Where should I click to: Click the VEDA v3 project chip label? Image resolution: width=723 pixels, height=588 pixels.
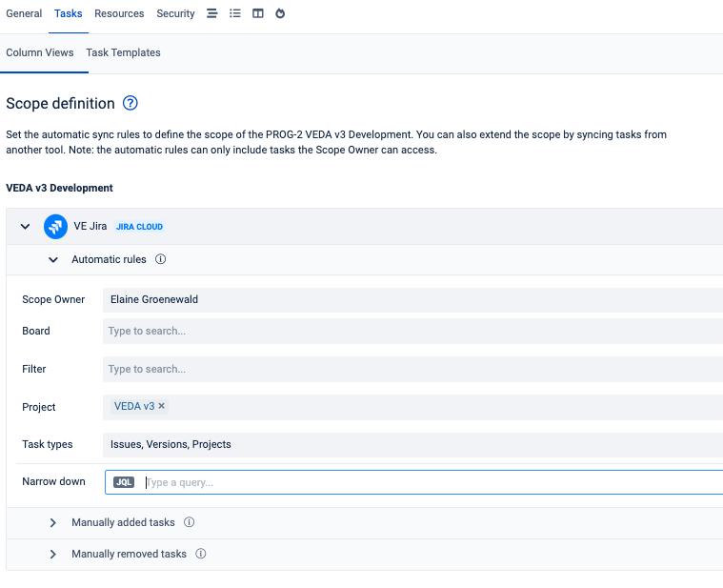pyautogui.click(x=134, y=406)
